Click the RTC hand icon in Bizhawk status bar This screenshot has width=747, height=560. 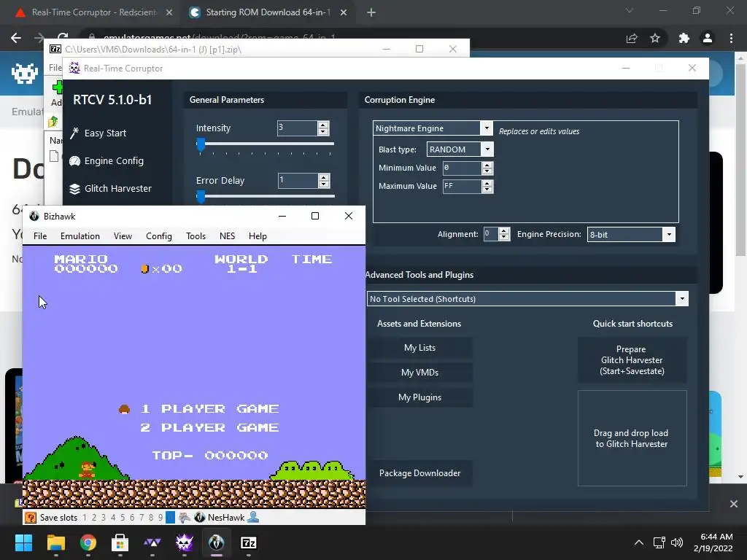click(x=185, y=517)
